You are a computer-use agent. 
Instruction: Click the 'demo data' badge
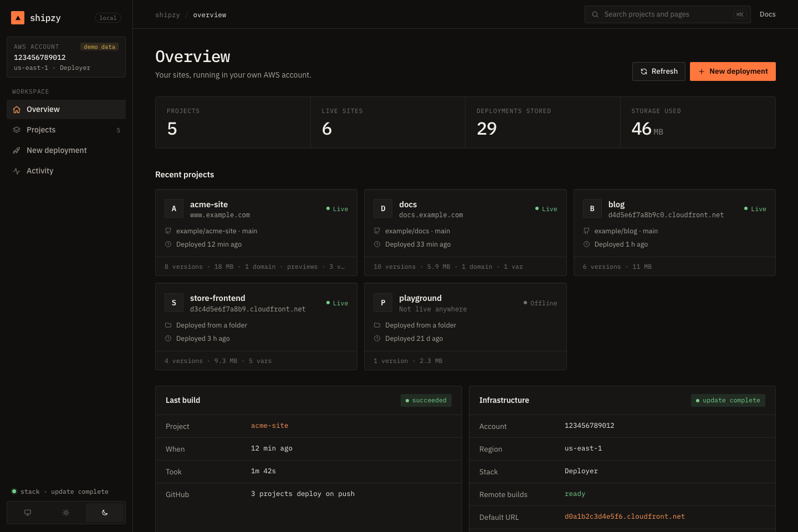100,47
